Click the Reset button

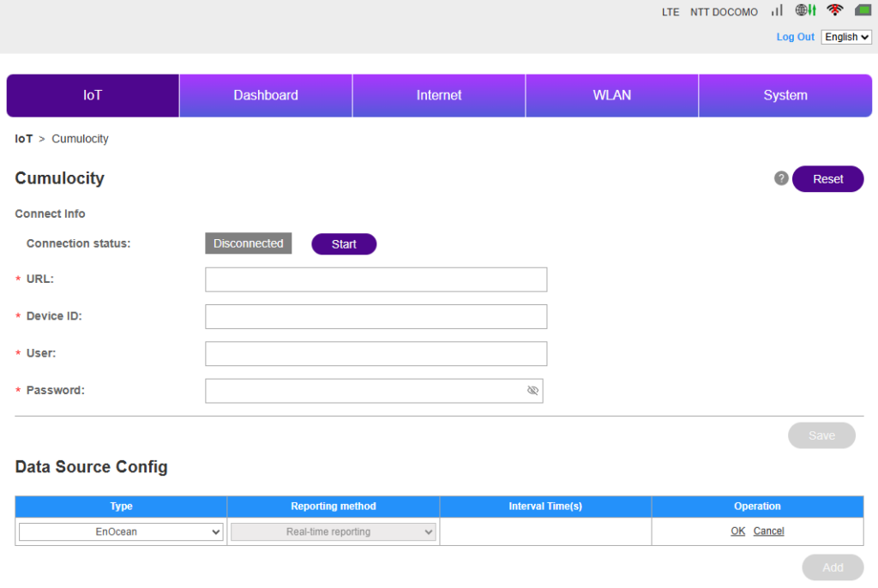tap(827, 179)
